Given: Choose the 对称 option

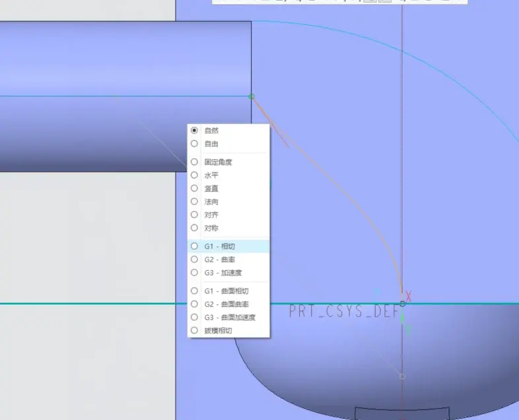Looking at the screenshot, I should (228, 228).
